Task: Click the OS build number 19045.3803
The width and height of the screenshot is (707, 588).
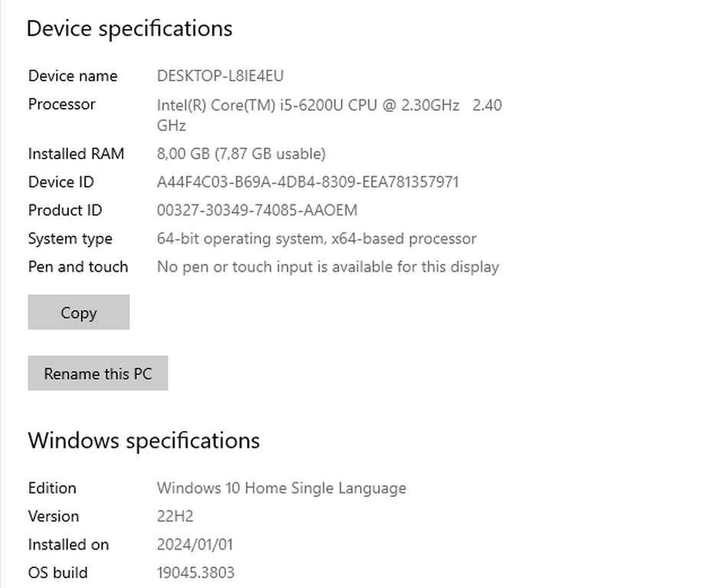Action: click(x=194, y=573)
